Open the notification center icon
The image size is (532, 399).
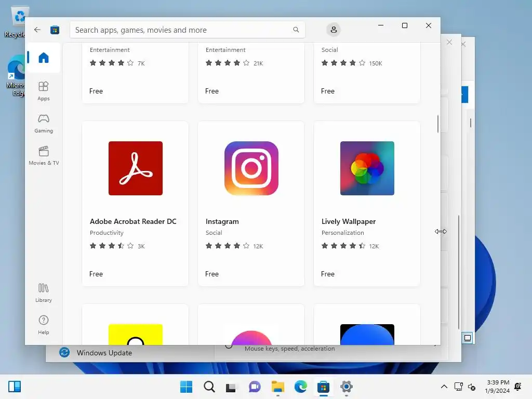point(518,387)
